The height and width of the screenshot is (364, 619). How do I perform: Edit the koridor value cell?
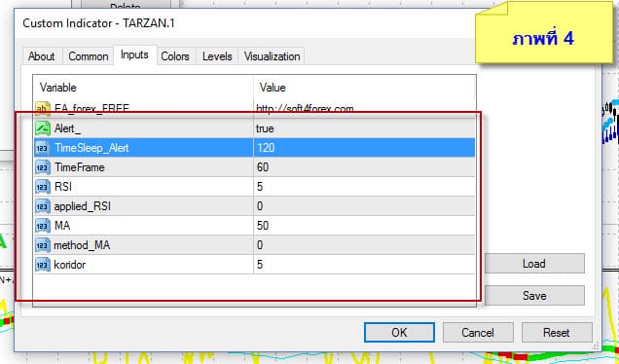[x=364, y=265]
